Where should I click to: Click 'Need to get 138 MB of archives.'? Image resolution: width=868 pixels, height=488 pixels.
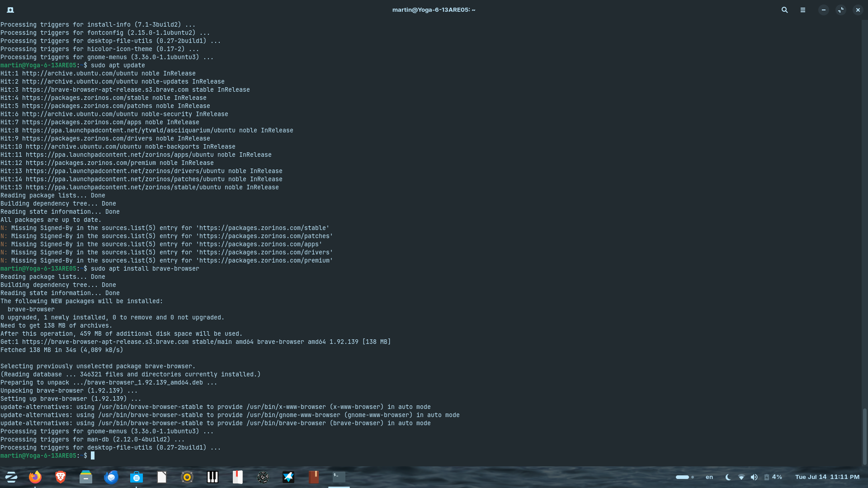tap(57, 325)
